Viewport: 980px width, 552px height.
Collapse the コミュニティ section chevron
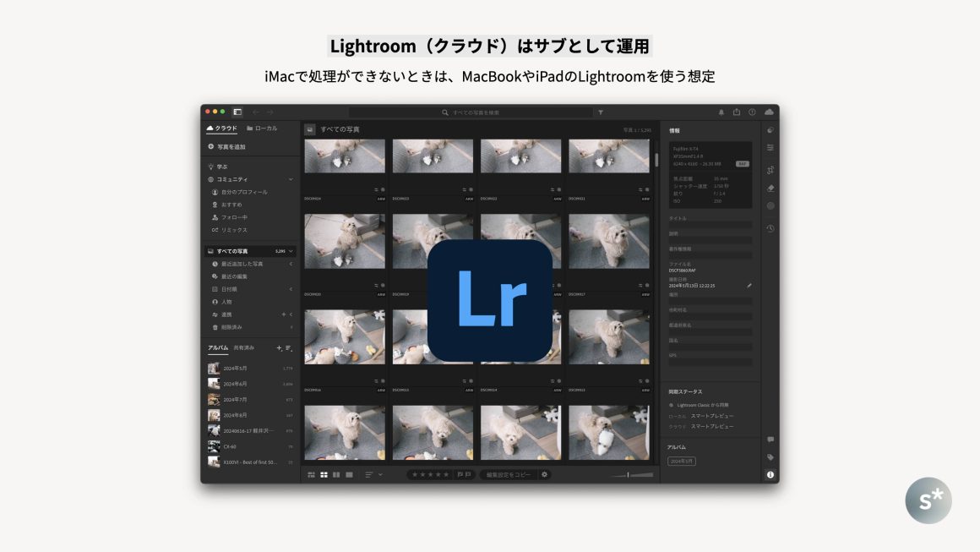291,179
